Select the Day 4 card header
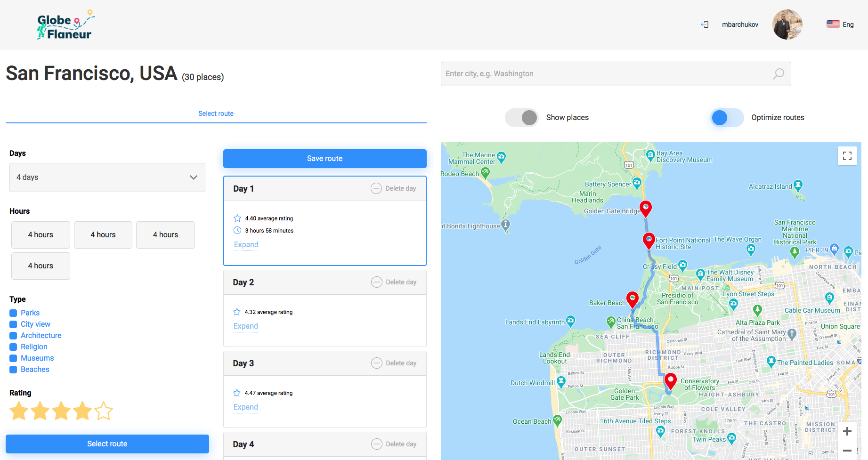This screenshot has width=868, height=460. (x=325, y=444)
